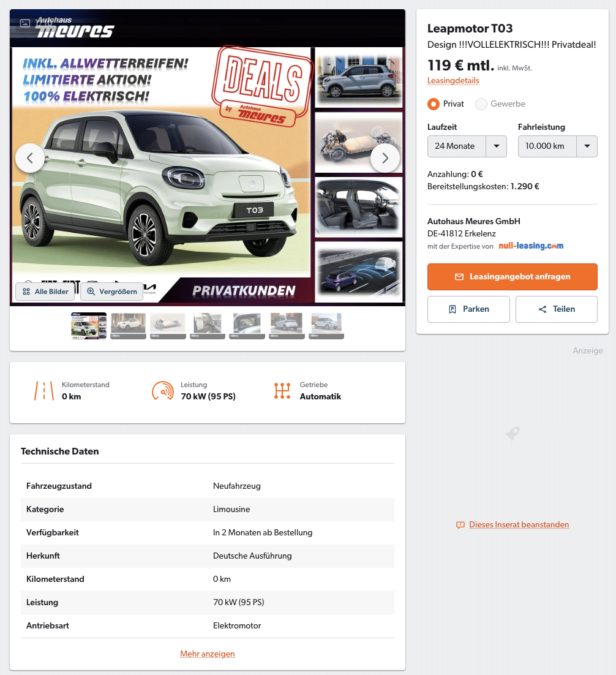Select the Privat radio button

click(434, 104)
